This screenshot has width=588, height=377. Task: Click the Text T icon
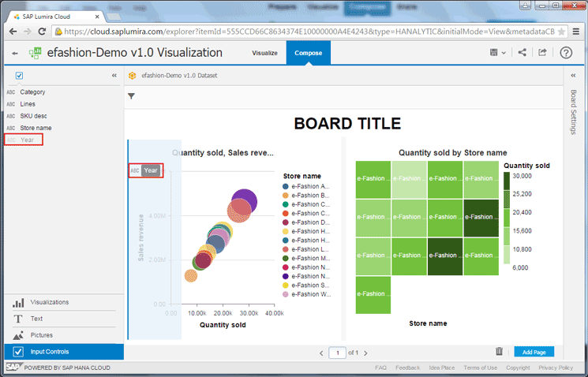[x=18, y=319]
